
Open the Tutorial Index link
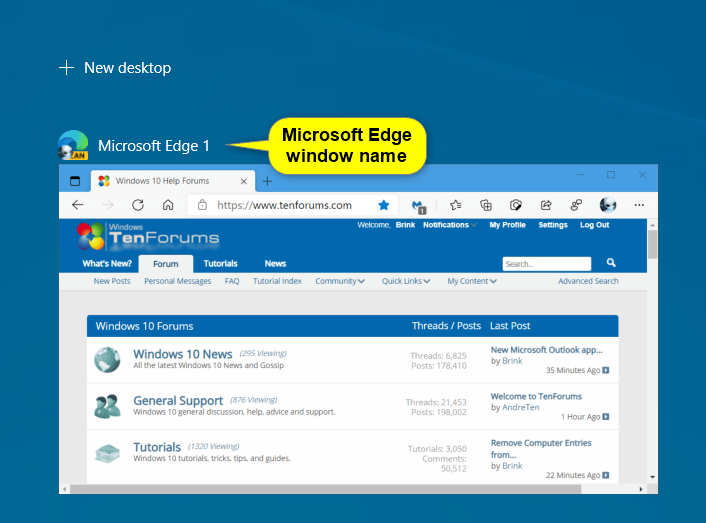pyautogui.click(x=277, y=281)
